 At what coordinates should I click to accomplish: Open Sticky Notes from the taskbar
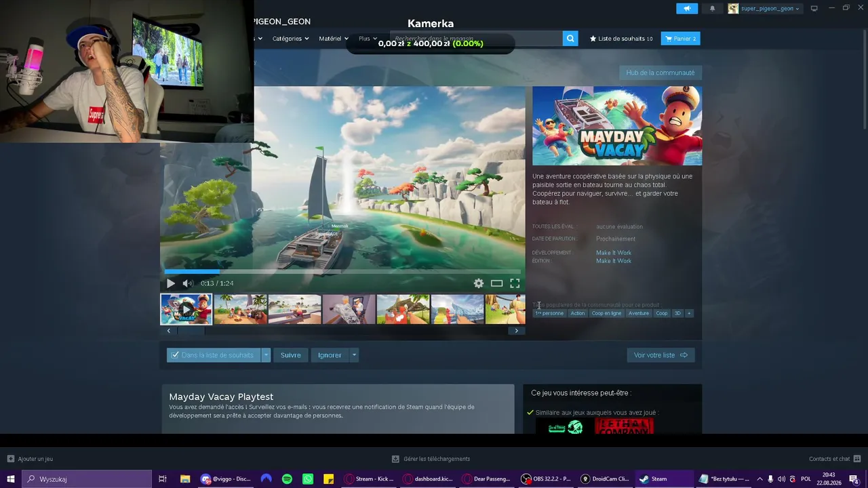point(328,479)
